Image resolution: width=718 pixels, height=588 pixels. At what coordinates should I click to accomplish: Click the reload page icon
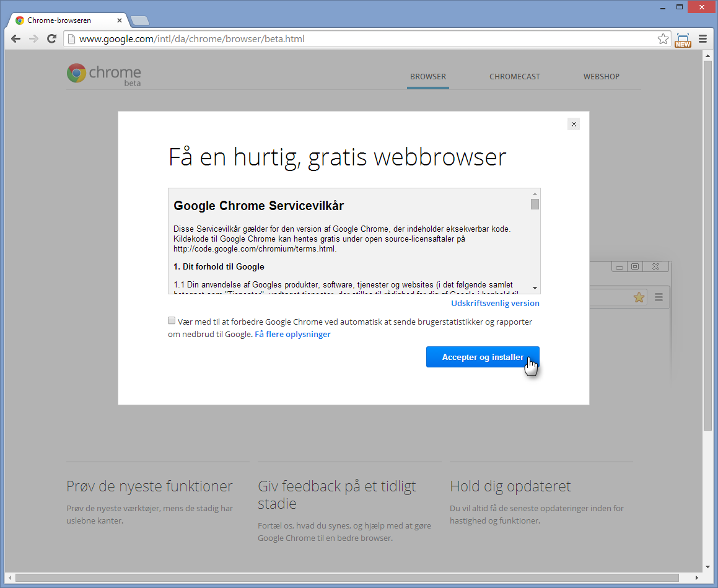click(52, 39)
